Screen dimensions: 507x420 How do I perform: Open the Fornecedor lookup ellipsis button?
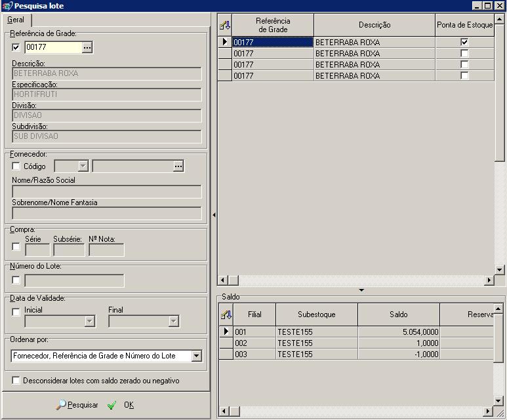[x=178, y=166]
